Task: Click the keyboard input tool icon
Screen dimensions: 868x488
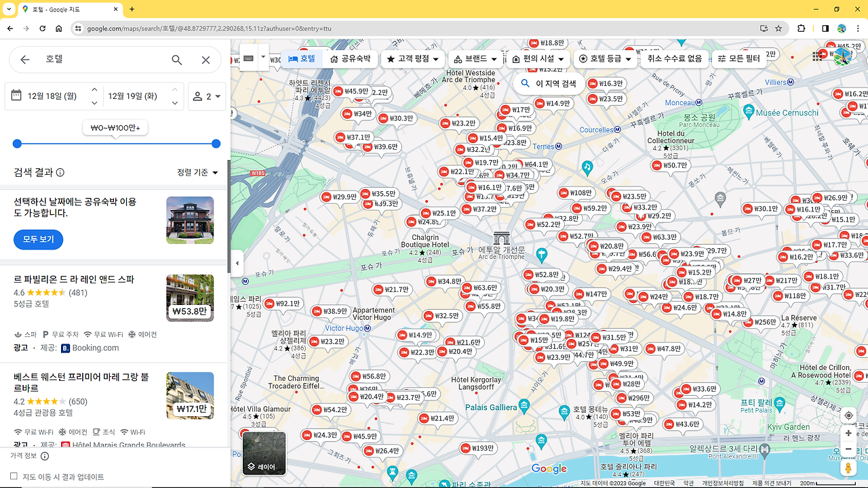Action: (248, 58)
